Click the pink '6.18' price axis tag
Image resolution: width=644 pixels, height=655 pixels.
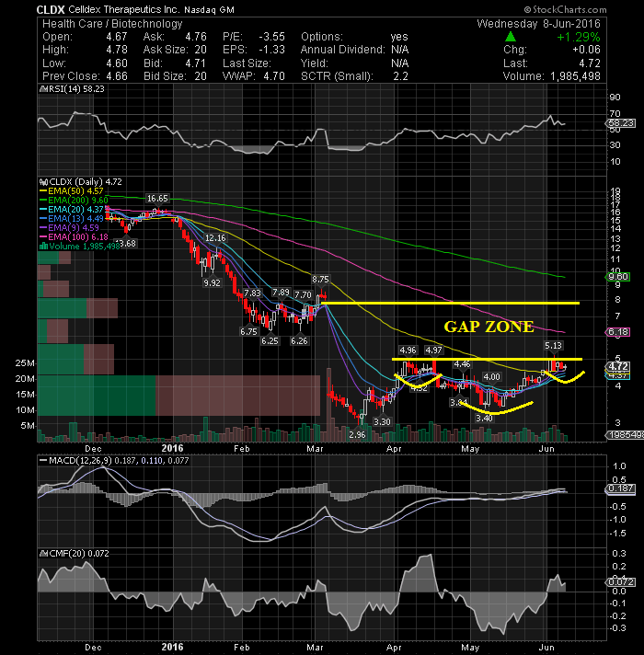pyautogui.click(x=617, y=332)
